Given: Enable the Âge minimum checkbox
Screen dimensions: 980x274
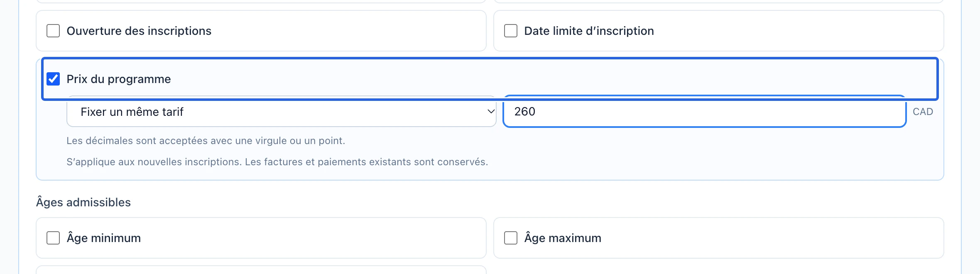Looking at the screenshot, I should pyautogui.click(x=53, y=238).
